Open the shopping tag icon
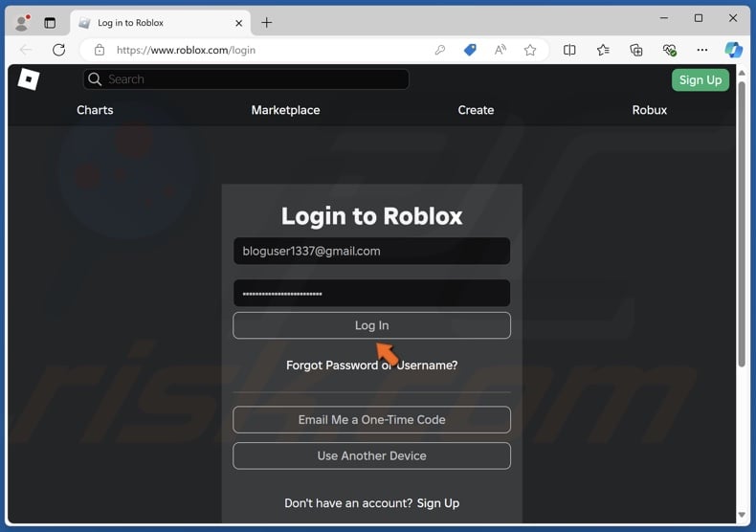The image size is (756, 532). click(x=470, y=50)
